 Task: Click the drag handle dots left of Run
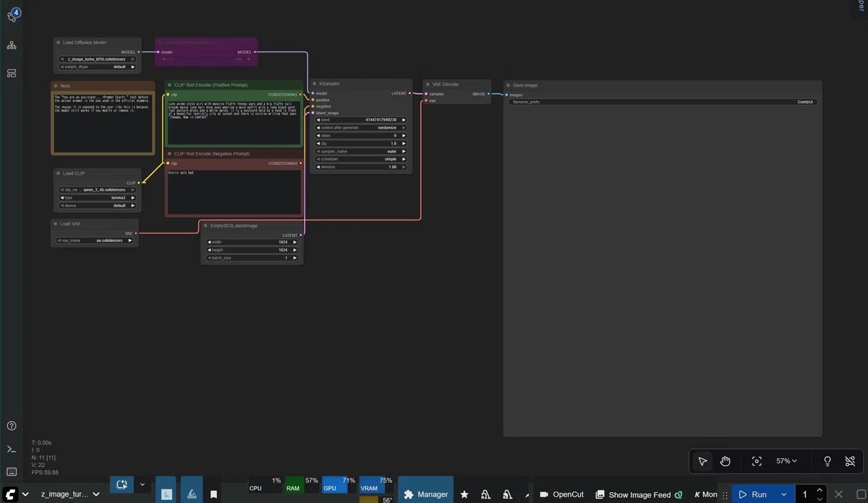pyautogui.click(x=726, y=494)
